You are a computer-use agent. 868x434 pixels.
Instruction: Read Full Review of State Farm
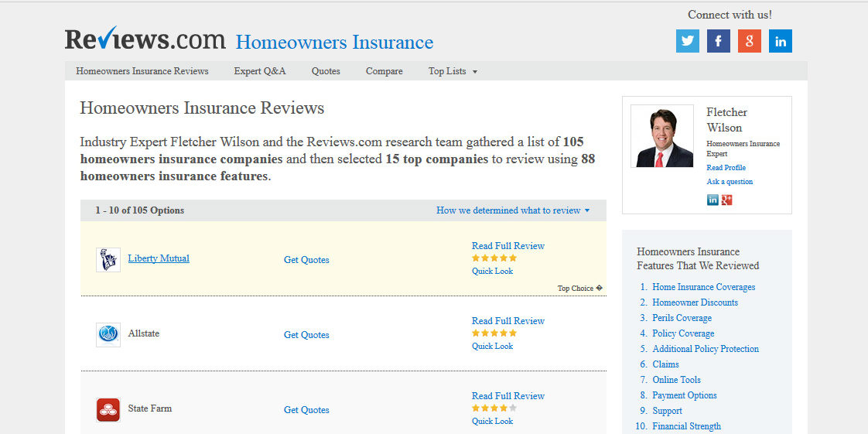pyautogui.click(x=508, y=396)
